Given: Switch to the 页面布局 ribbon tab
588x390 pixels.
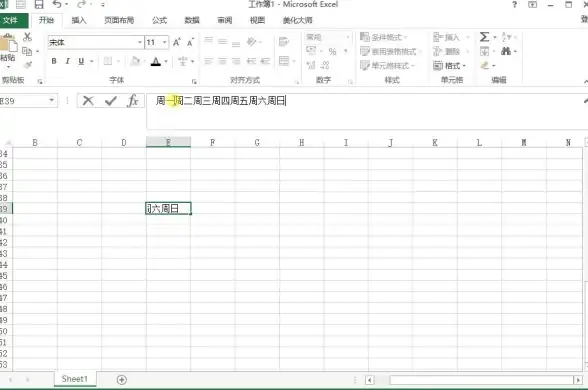Looking at the screenshot, I should point(119,20).
